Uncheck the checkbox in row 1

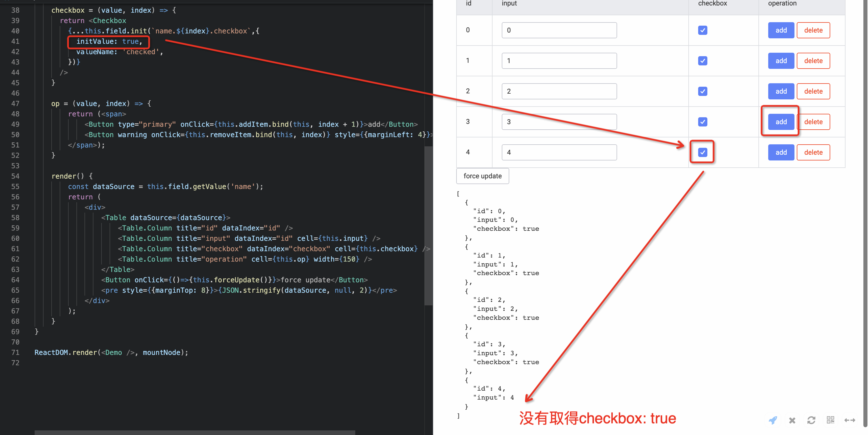(702, 60)
